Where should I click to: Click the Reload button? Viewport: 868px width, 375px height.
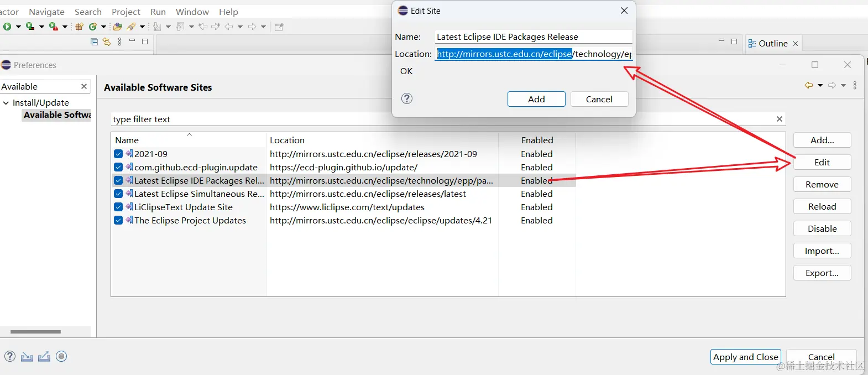coord(822,206)
